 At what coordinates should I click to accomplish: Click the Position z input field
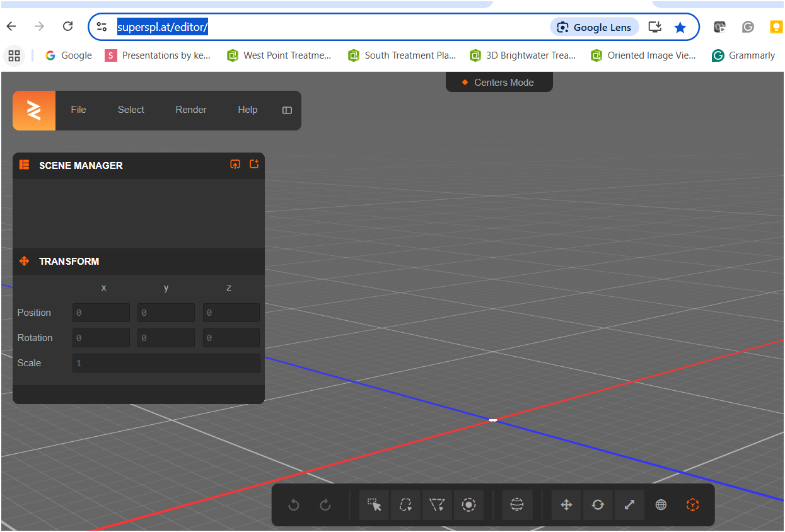point(231,313)
